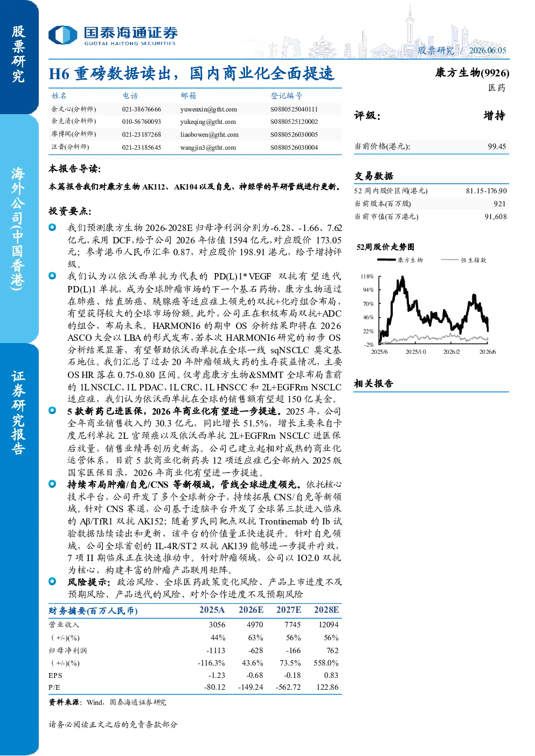Screen dimensions: 535x756
Task: Click the sidebar label '证券研究报告'
Action: coord(18,412)
